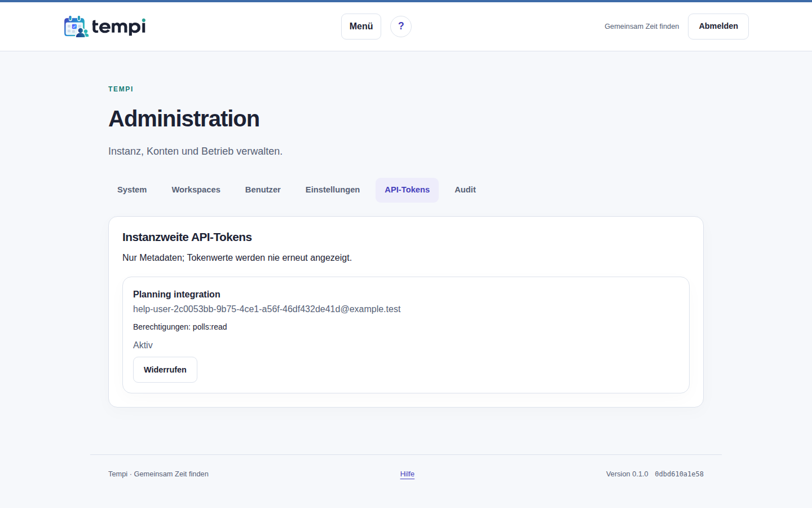
Task: Click the Planning integration token name
Action: 176,294
